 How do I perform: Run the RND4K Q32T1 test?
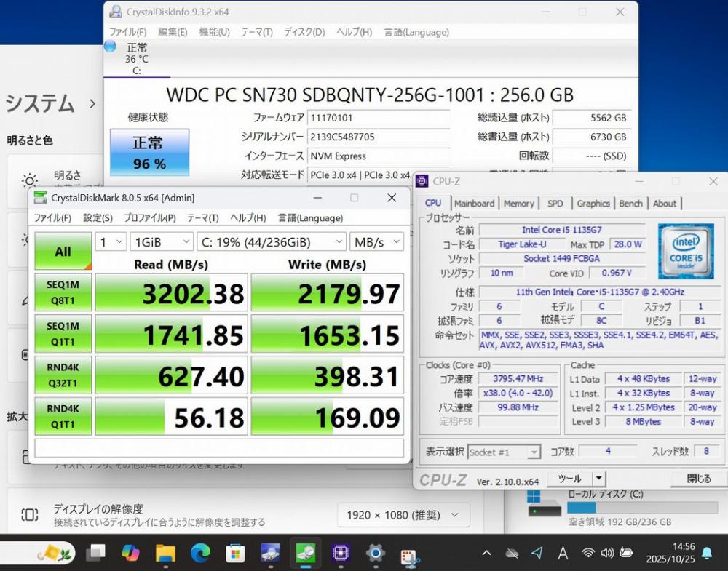point(63,375)
